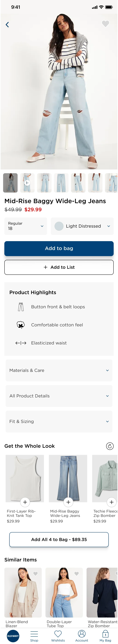118x644 pixels.
Task: Favorite the Double-Layer Tube Top
Action: point(76,573)
